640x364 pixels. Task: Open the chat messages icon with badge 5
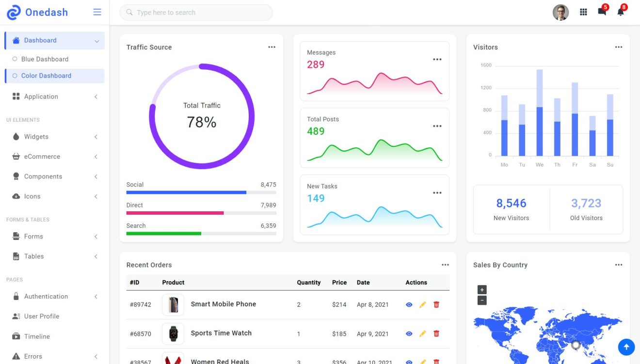[x=601, y=12]
